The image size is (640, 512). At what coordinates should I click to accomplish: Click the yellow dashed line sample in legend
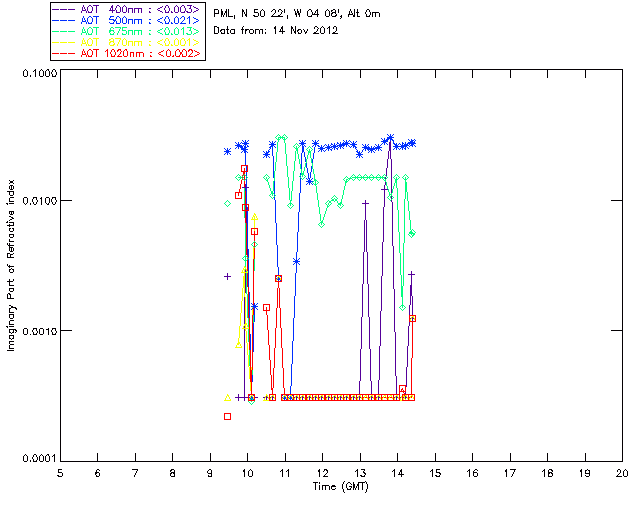pos(64,43)
